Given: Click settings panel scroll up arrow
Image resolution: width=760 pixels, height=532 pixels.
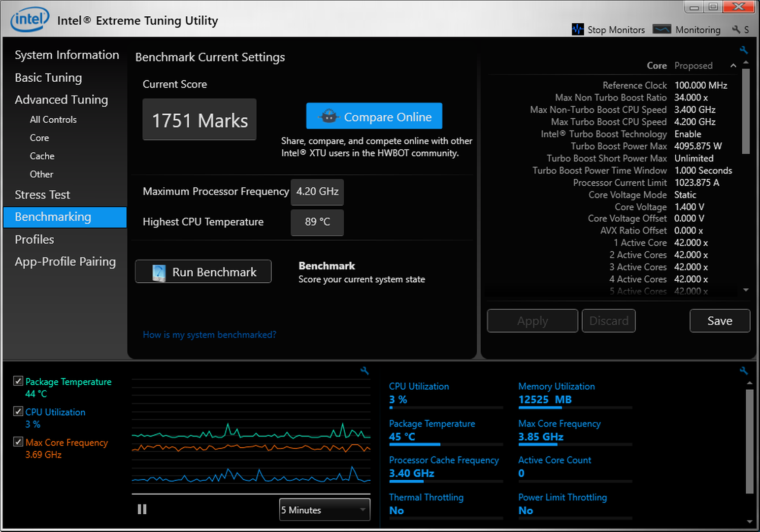Looking at the screenshot, I should (746, 63).
